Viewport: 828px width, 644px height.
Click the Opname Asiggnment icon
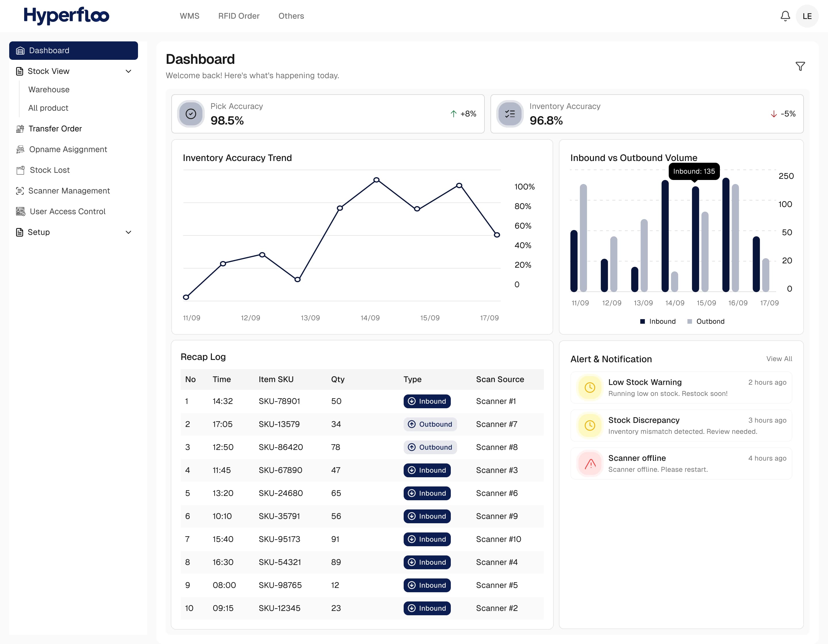click(20, 149)
